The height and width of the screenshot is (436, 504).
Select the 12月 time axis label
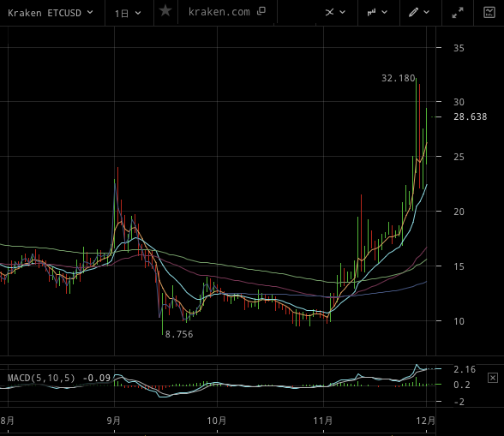pyautogui.click(x=425, y=421)
